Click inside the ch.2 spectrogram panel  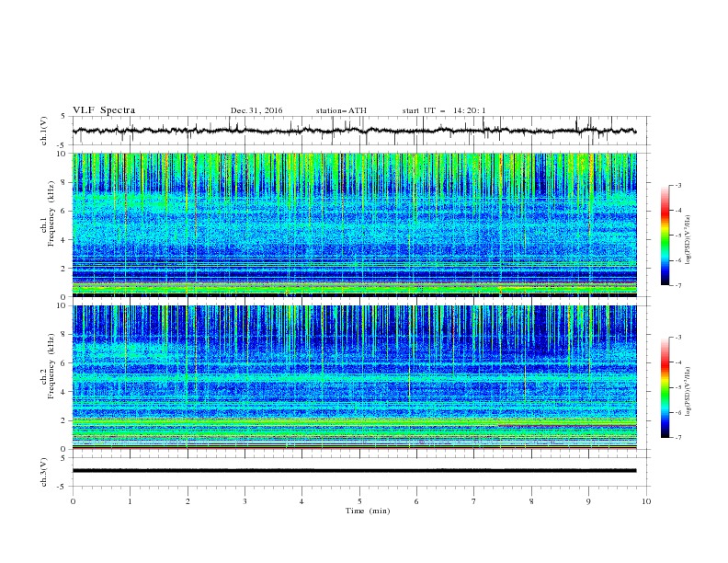click(354, 377)
